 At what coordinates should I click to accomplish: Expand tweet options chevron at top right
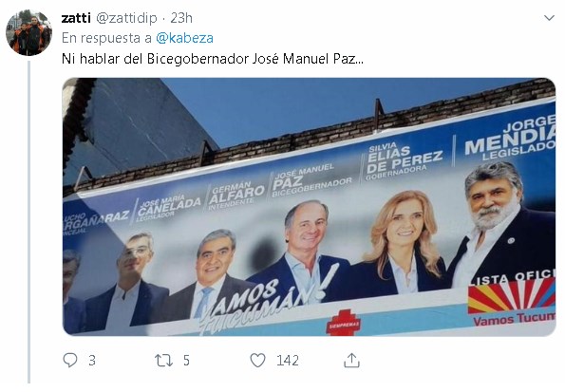tap(549, 18)
